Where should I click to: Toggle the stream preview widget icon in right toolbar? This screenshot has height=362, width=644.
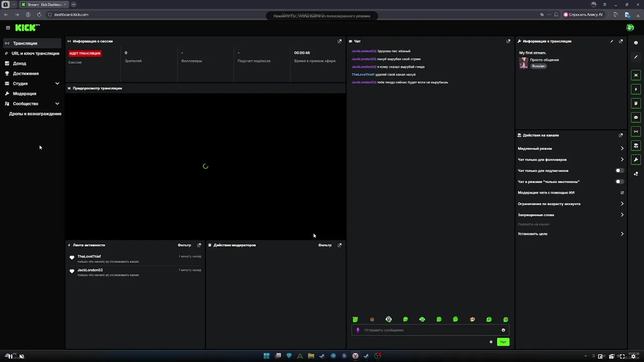coord(636,75)
